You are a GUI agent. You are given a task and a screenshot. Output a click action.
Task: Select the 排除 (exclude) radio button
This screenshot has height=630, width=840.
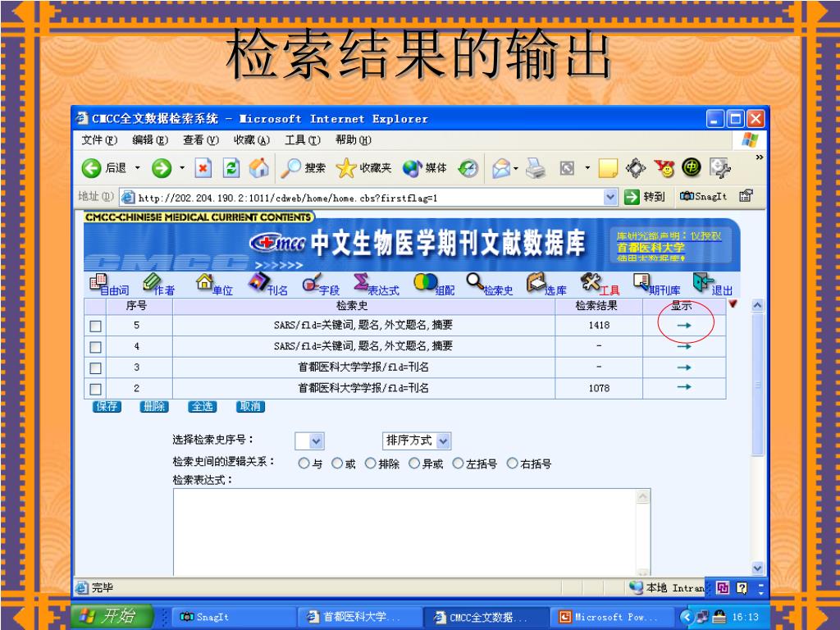(x=370, y=463)
